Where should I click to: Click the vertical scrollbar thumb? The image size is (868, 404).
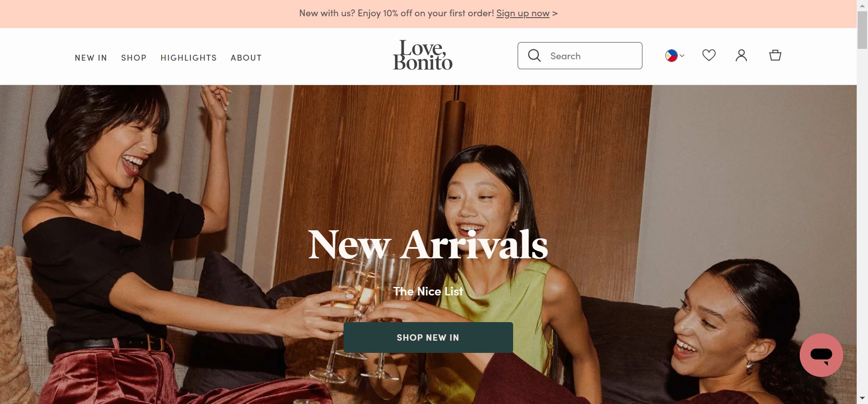862,29
